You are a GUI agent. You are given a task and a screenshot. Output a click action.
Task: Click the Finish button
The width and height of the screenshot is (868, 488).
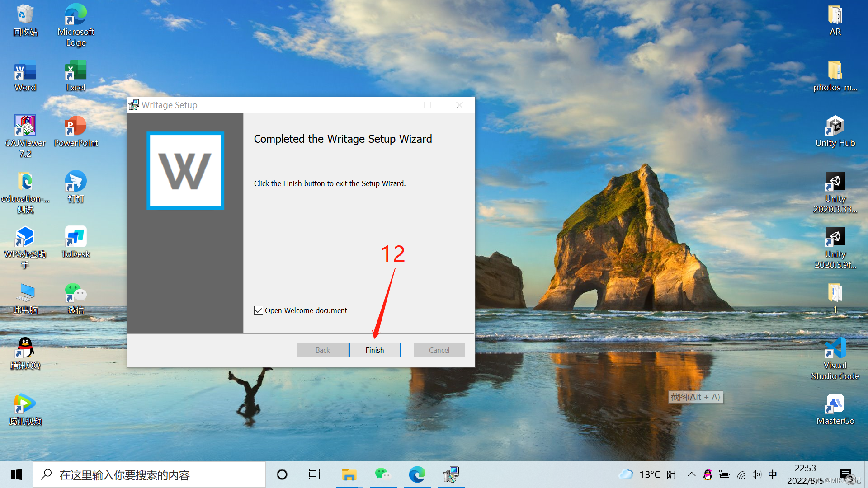[375, 350]
